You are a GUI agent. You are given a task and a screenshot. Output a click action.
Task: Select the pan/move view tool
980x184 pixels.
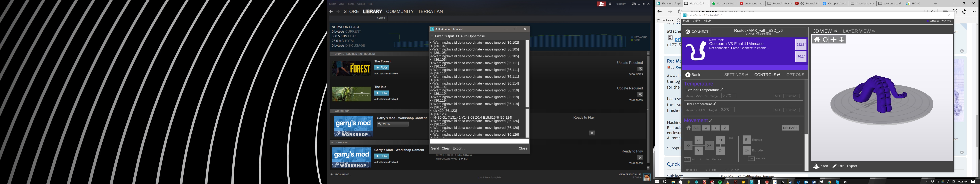834,40
